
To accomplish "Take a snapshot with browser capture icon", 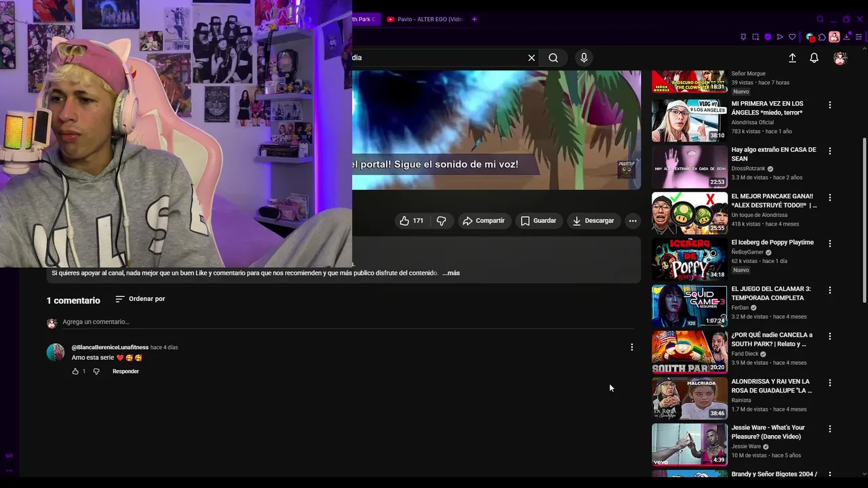I will click(x=755, y=37).
